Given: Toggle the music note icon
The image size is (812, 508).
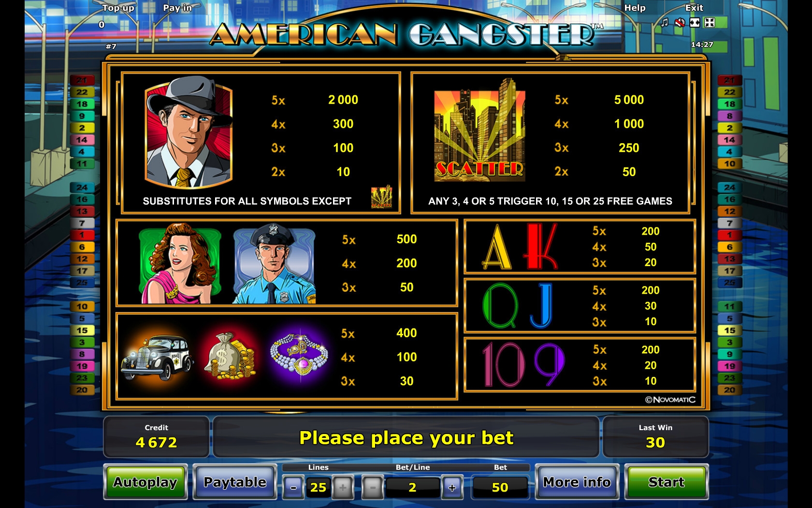Looking at the screenshot, I should (x=665, y=23).
